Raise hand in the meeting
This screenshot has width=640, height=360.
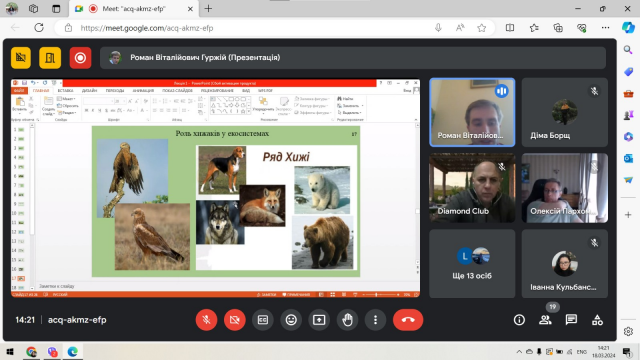point(347,320)
